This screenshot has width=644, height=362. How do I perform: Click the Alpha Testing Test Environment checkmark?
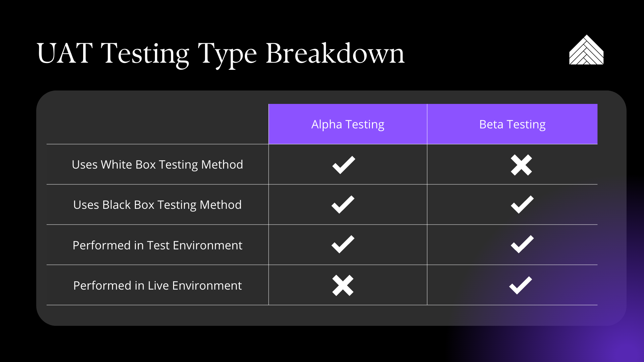(343, 244)
